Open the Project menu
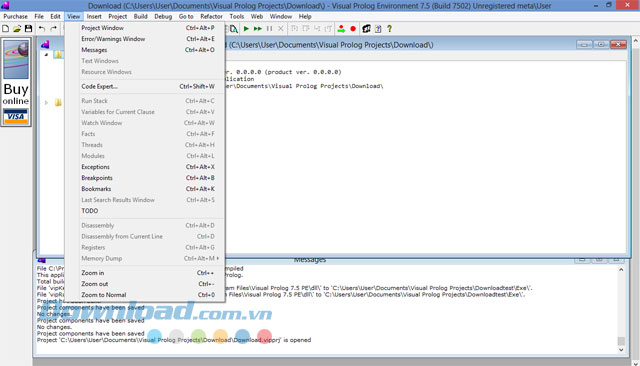 [x=118, y=16]
